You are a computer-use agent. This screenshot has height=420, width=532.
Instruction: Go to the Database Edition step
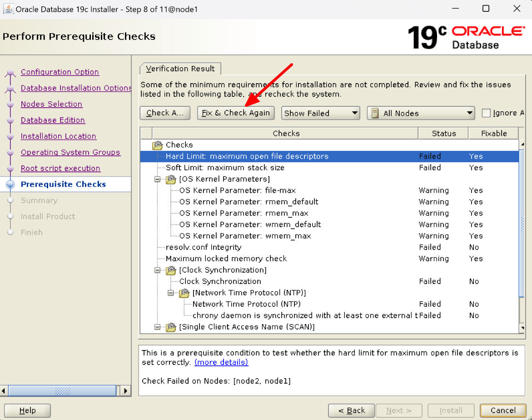click(53, 120)
